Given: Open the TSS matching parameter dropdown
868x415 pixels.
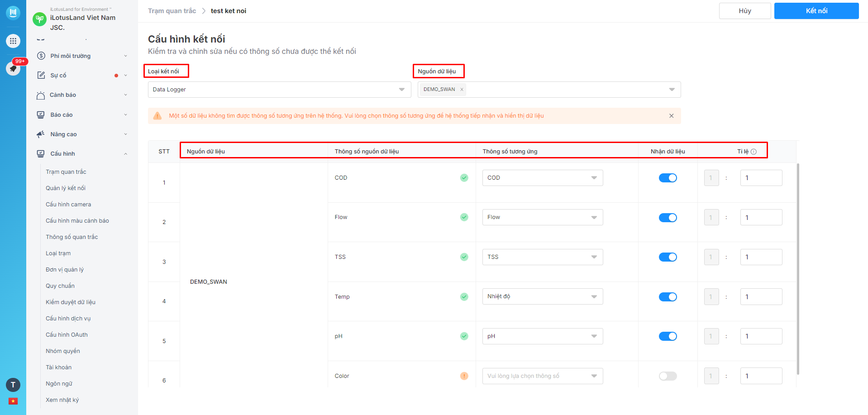Looking at the screenshot, I should (x=543, y=257).
